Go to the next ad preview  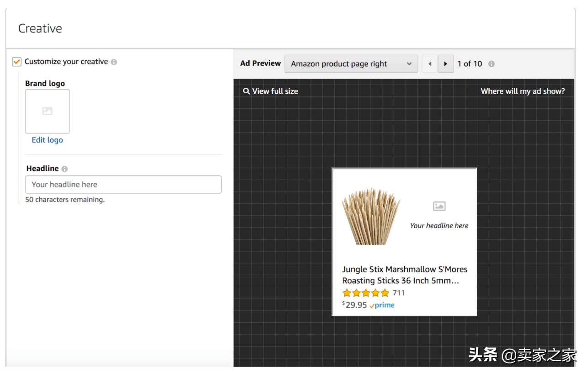pos(446,64)
